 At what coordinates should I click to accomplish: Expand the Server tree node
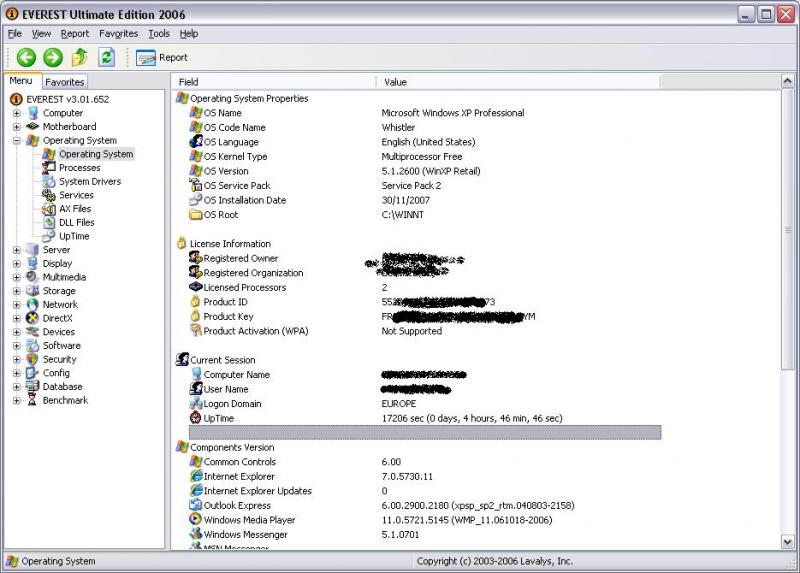click(17, 250)
